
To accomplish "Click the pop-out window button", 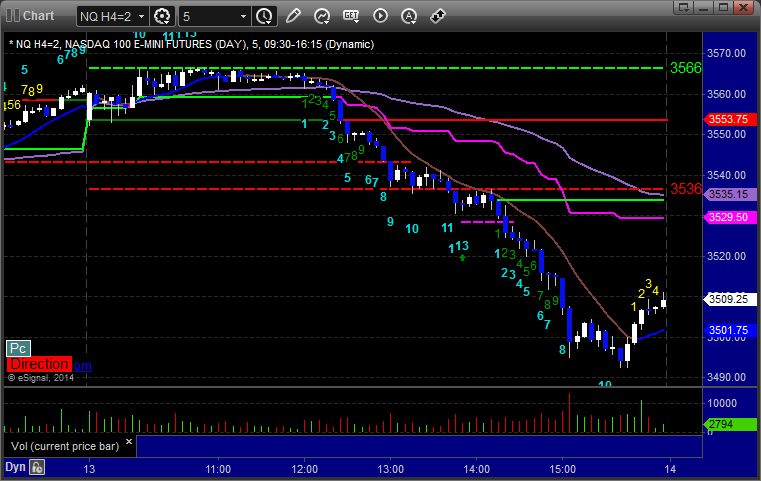I will point(684,7).
